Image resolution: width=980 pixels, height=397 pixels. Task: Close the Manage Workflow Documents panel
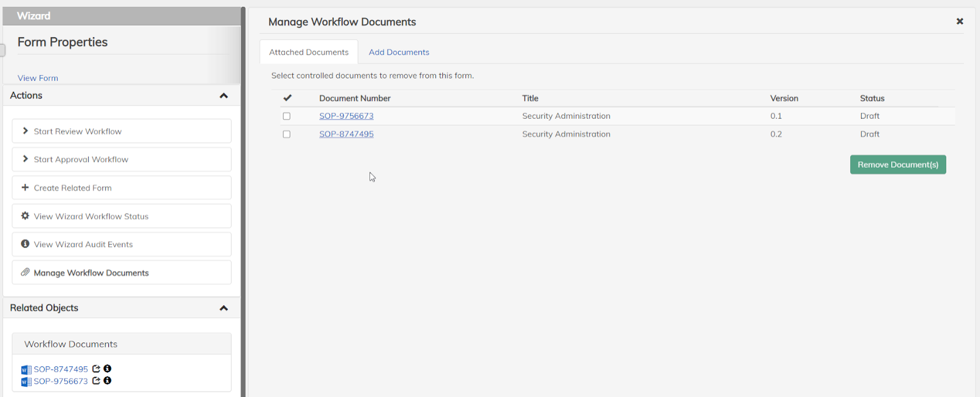pyautogui.click(x=960, y=21)
